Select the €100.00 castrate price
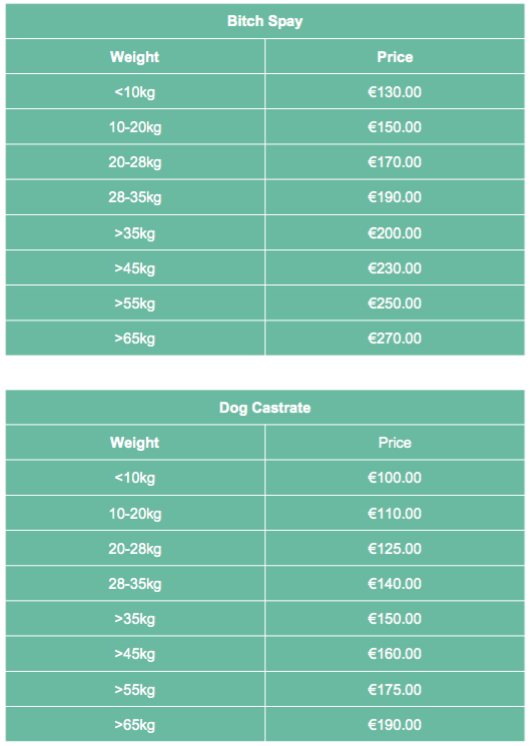This screenshot has height=746, width=530. pos(394,478)
